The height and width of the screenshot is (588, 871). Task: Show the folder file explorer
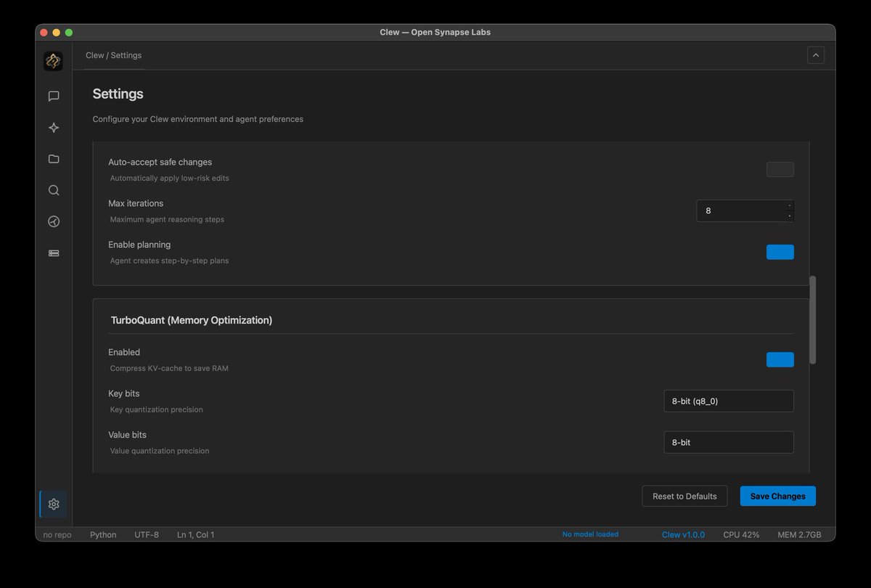pos(54,159)
